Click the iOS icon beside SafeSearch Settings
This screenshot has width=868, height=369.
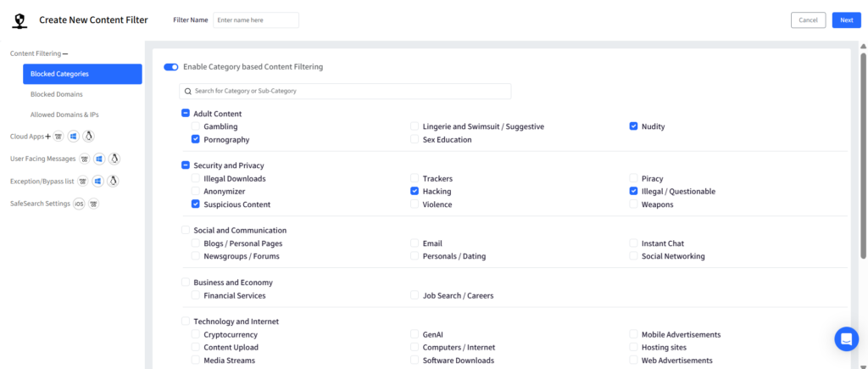(x=79, y=204)
